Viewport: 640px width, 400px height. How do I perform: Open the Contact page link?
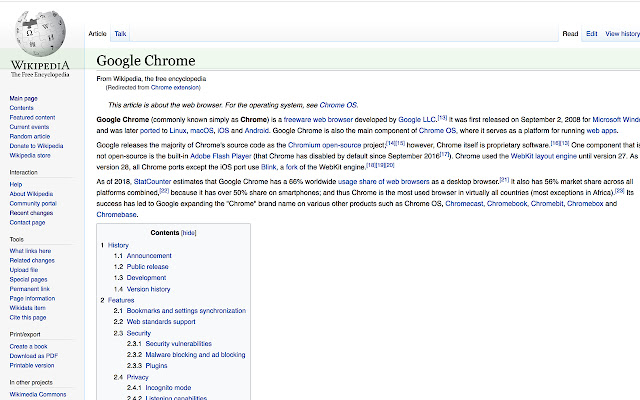(x=27, y=222)
